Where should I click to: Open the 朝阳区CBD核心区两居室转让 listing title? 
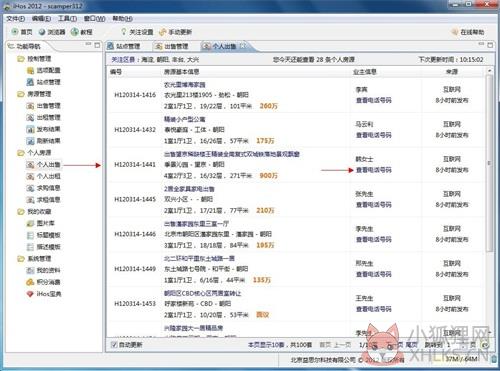pos(202,293)
